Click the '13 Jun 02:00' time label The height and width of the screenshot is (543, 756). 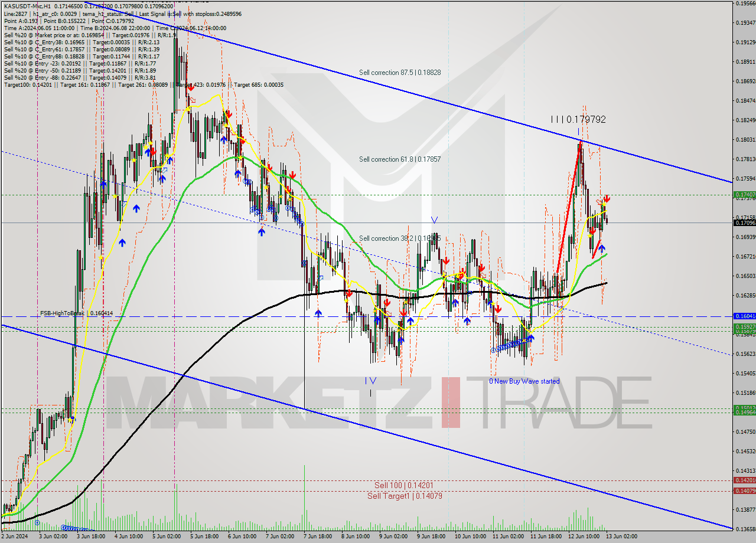(621, 537)
